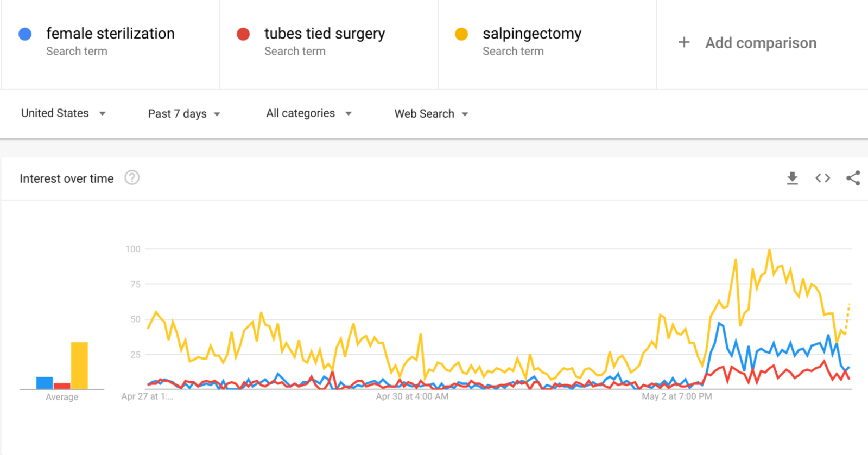Change the Web Search type dropdown
This screenshot has width=868, height=455.
point(431,114)
